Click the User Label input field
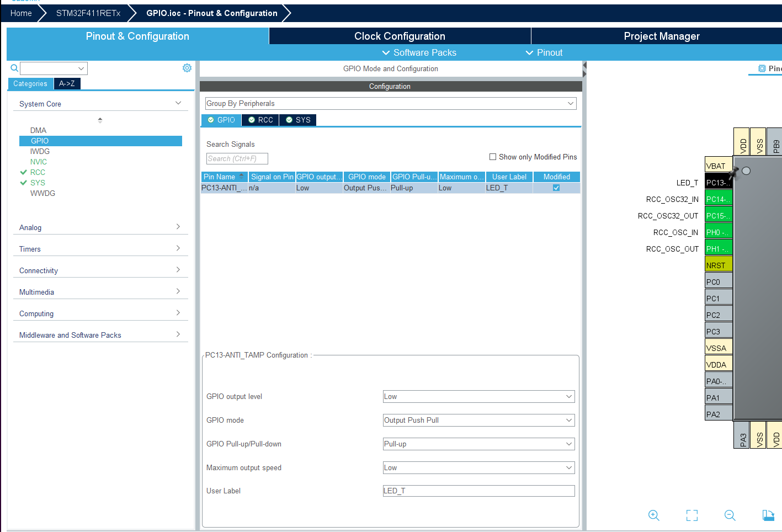Viewport: 782px width, 532px height. pos(478,491)
